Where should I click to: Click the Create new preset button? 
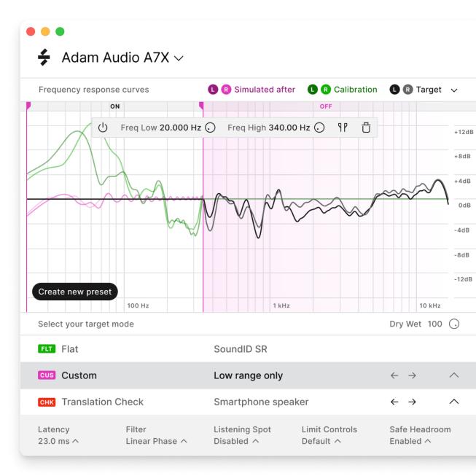tap(75, 292)
